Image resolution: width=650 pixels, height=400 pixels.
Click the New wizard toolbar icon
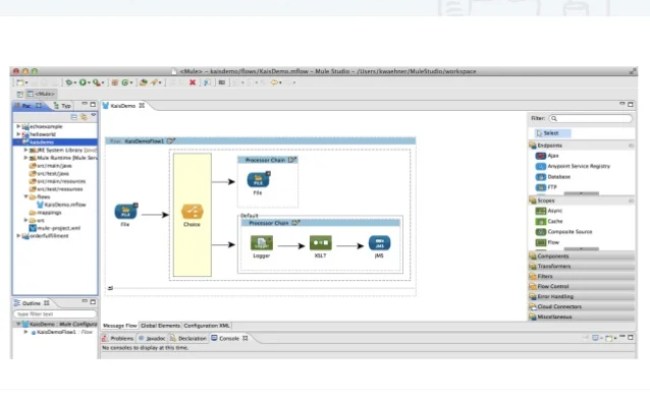[19, 82]
